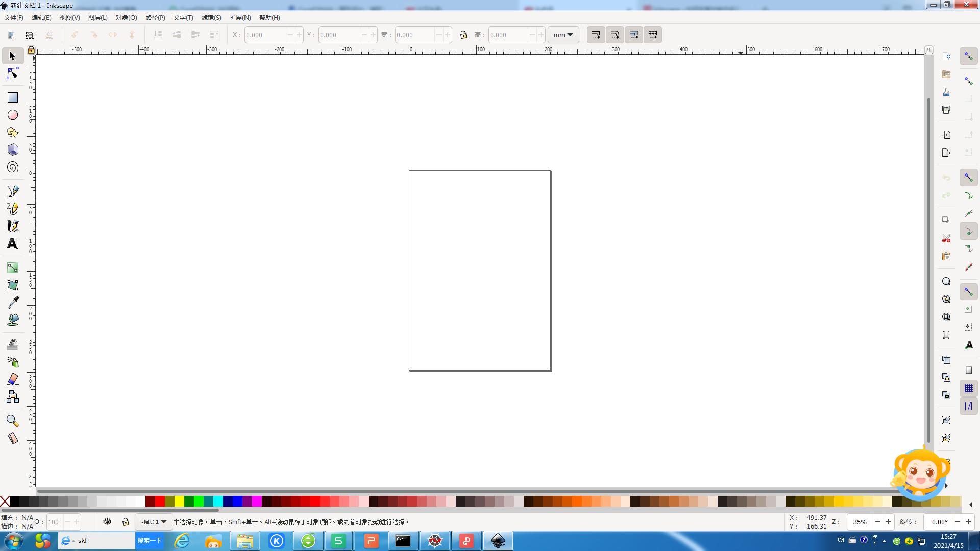The height and width of the screenshot is (551, 980).
Task: Open the 对象(O) menu
Action: [126, 17]
